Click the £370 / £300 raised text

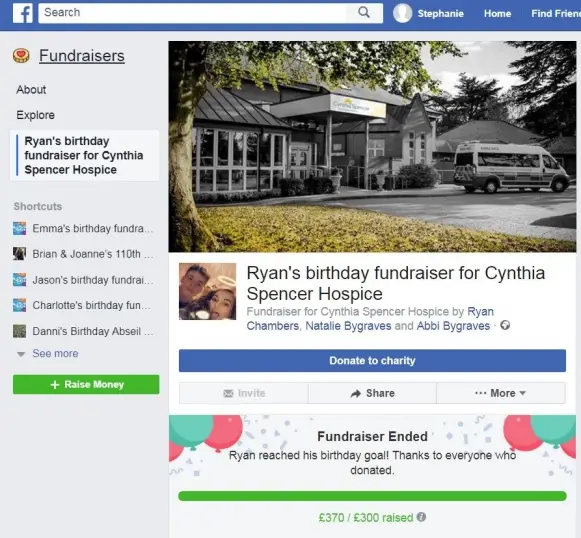click(x=366, y=517)
